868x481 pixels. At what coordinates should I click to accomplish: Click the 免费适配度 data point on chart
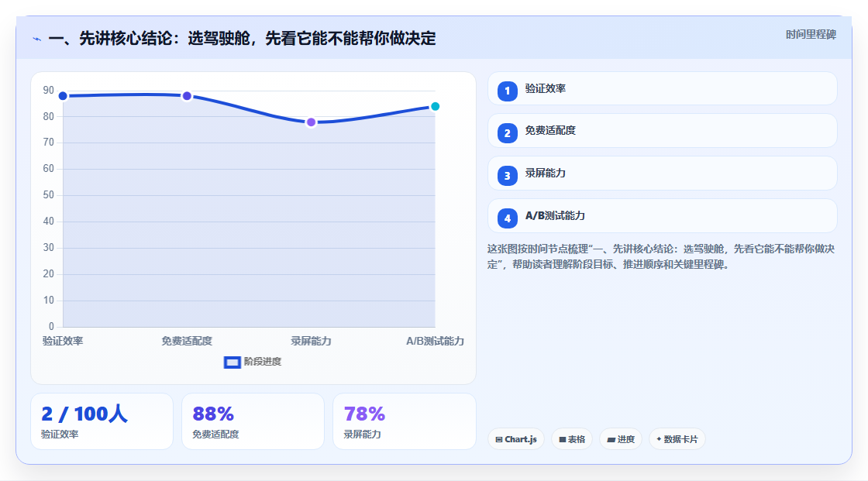coord(187,96)
